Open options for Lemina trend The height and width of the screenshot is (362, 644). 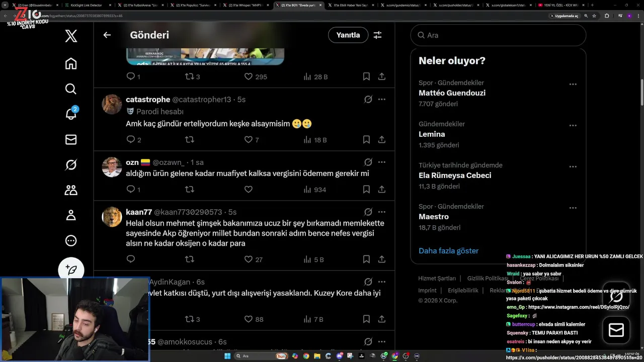(x=573, y=125)
